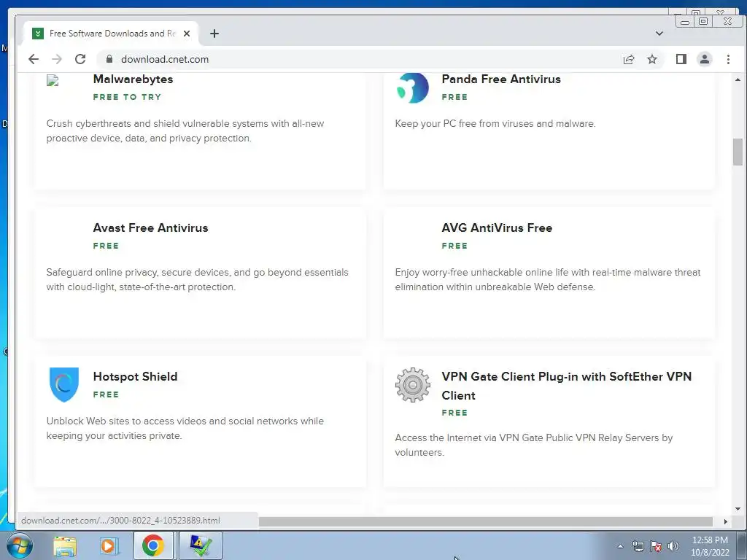This screenshot has height=560, width=747.
Task: Click the Hotspot Shield logo
Action: [64, 384]
